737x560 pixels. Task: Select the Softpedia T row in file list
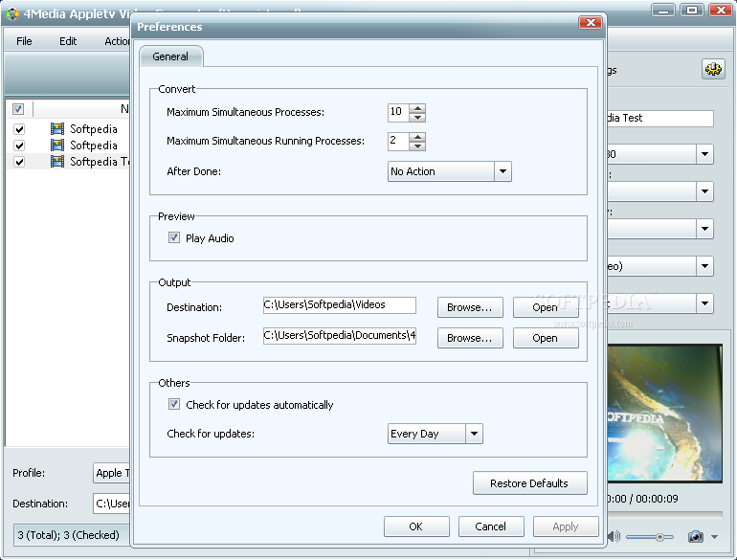coord(68,162)
